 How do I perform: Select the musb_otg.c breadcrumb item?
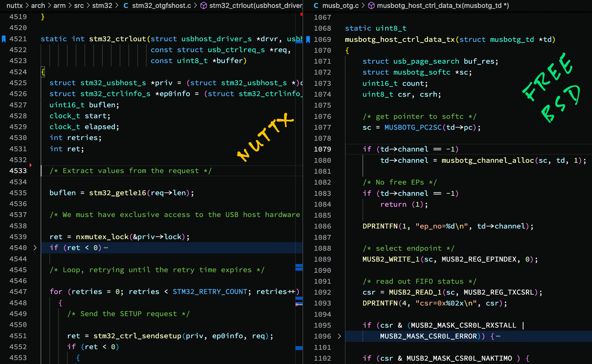click(340, 5)
